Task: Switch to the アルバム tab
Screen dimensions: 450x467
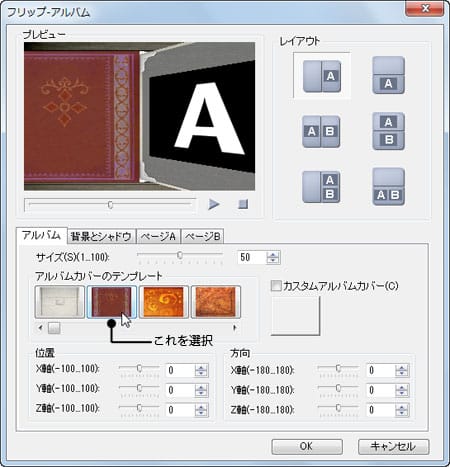Action: tap(42, 236)
